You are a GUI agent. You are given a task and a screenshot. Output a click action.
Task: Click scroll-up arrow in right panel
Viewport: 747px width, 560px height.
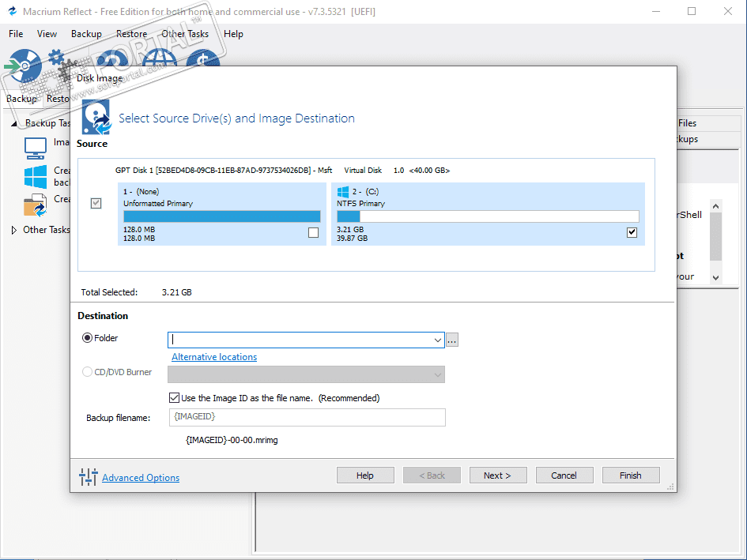coord(715,206)
